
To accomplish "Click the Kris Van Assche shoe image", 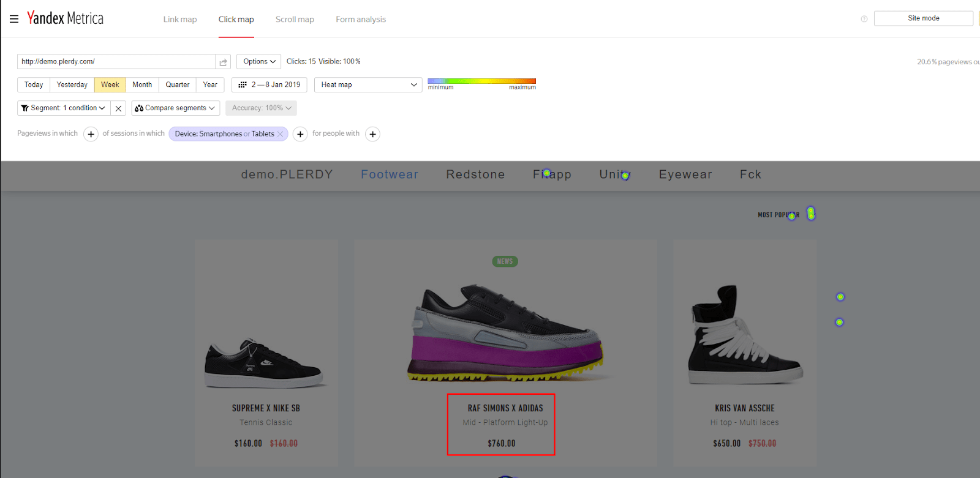I will click(745, 335).
